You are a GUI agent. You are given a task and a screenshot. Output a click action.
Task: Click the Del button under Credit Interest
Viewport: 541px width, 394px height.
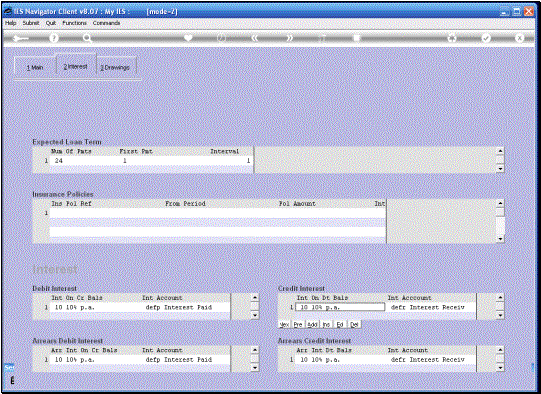click(354, 325)
